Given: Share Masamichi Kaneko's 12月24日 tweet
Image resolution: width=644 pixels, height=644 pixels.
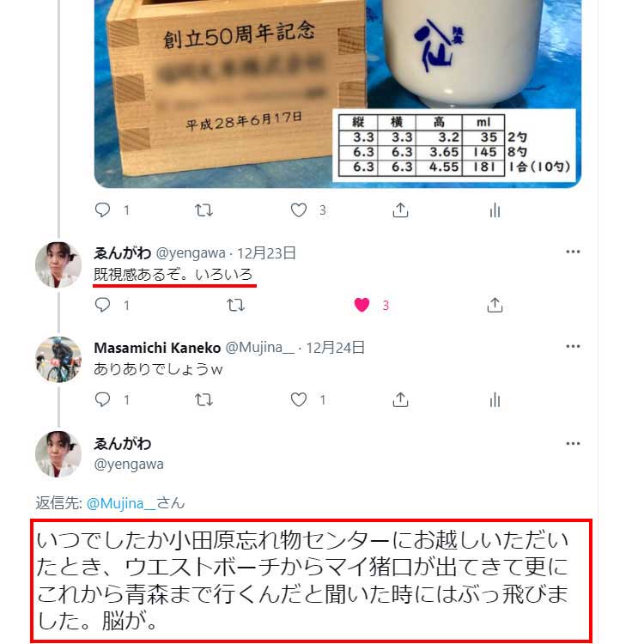Looking at the screenshot, I should click(400, 399).
